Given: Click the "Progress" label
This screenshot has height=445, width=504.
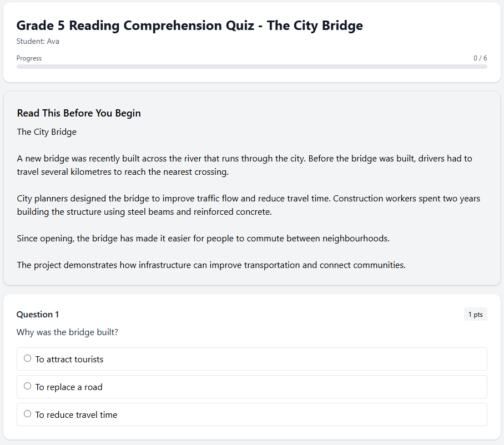Looking at the screenshot, I should click(29, 58).
